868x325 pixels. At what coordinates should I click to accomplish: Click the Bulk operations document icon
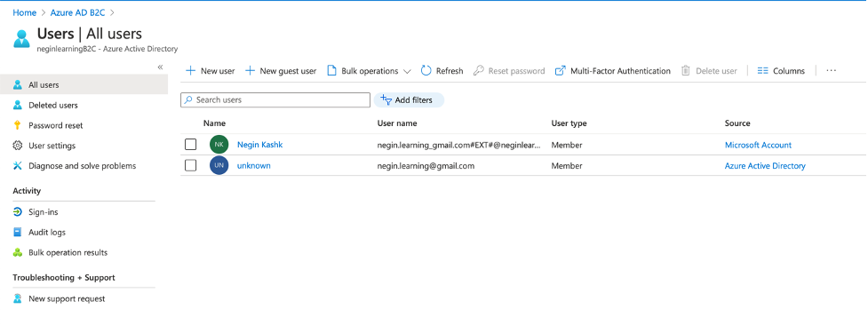(331, 71)
